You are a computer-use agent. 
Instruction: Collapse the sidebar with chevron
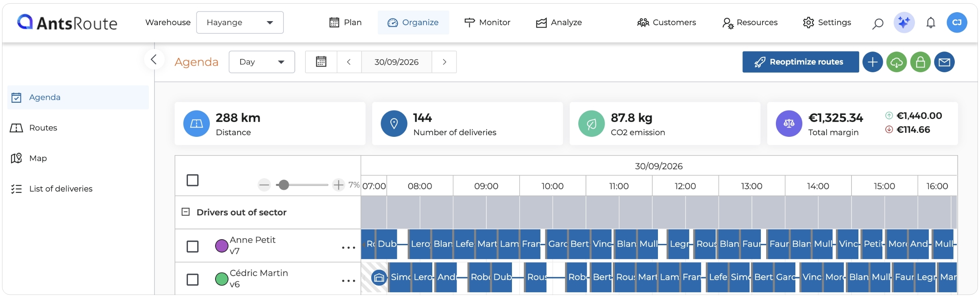pos(154,60)
